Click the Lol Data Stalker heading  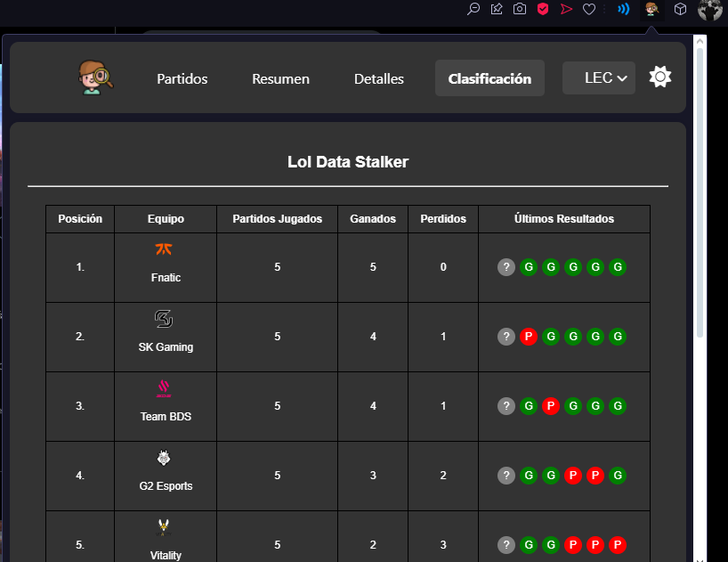(x=348, y=161)
